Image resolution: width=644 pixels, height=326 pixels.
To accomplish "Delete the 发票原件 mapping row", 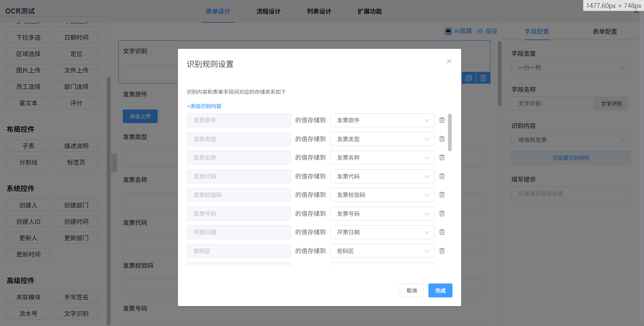I will [442, 120].
